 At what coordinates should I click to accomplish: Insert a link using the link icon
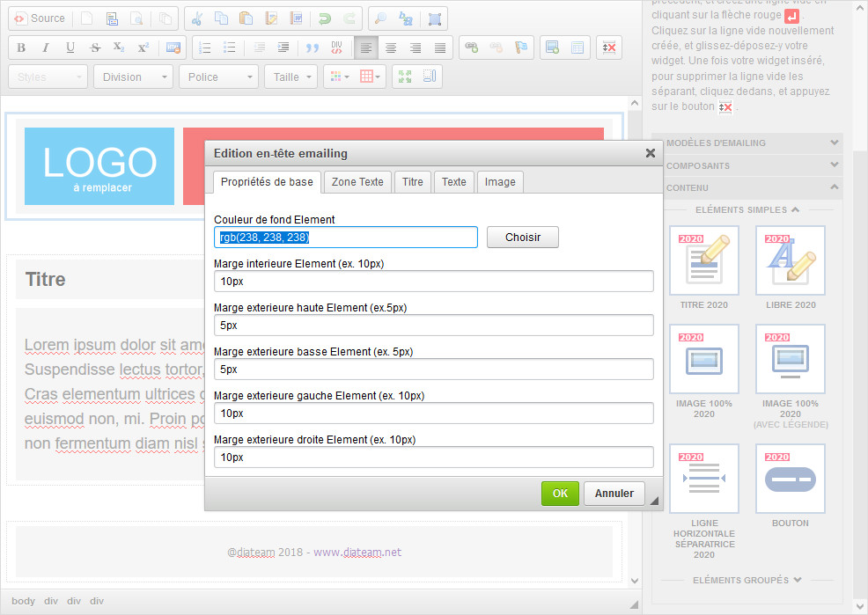click(472, 48)
